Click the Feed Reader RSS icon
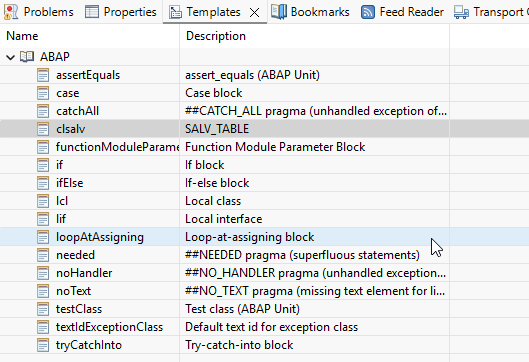Screen dimensions: 529x362 [x=367, y=12]
